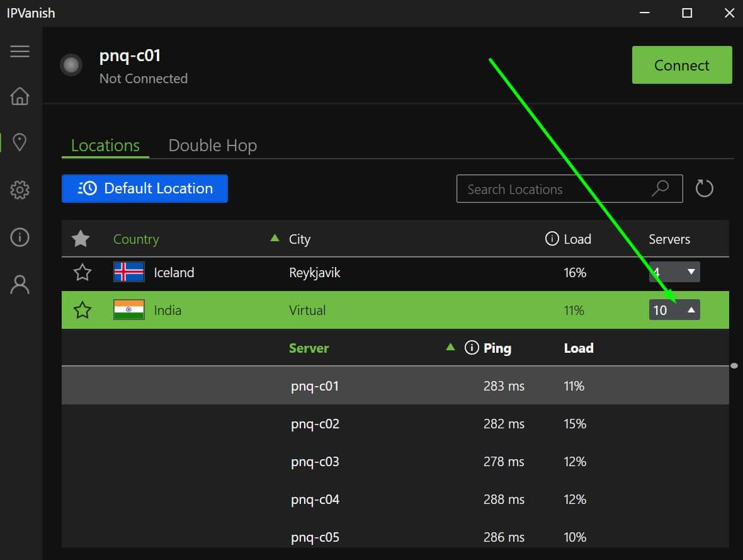This screenshot has height=560, width=743.
Task: Click the India flag icon
Action: click(129, 310)
